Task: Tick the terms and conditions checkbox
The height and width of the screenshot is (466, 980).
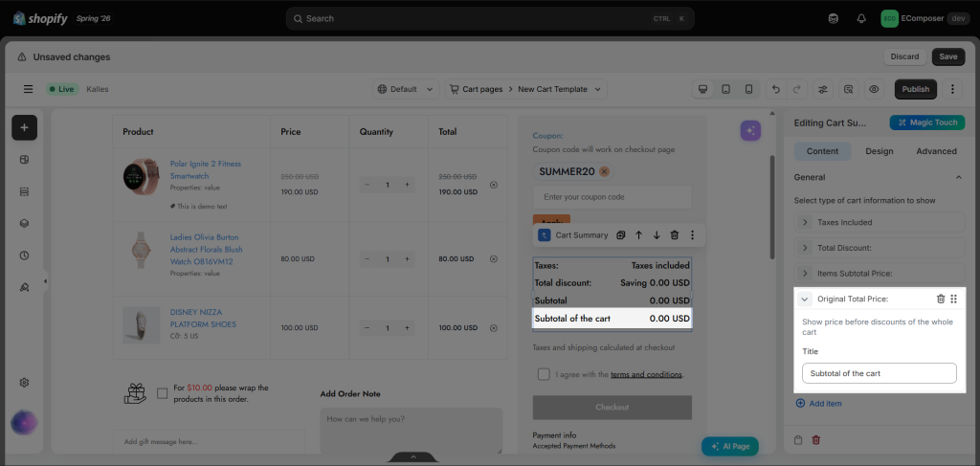Action: point(544,374)
